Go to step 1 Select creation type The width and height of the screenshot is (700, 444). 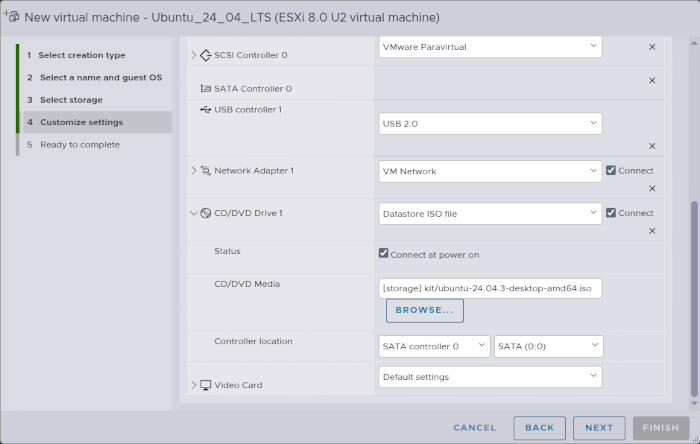[89, 55]
